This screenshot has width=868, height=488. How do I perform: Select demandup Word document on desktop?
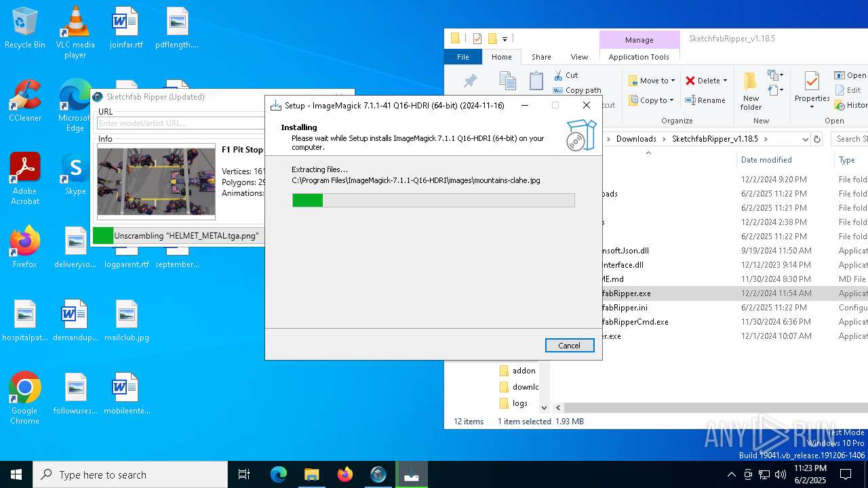pyautogui.click(x=75, y=320)
